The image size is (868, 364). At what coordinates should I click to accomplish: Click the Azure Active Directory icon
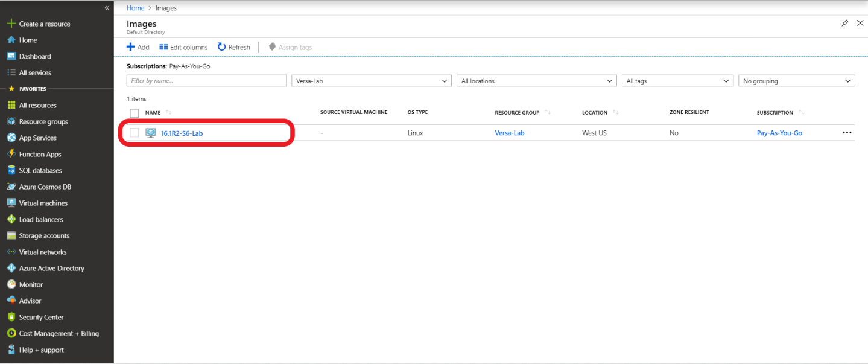tap(11, 268)
